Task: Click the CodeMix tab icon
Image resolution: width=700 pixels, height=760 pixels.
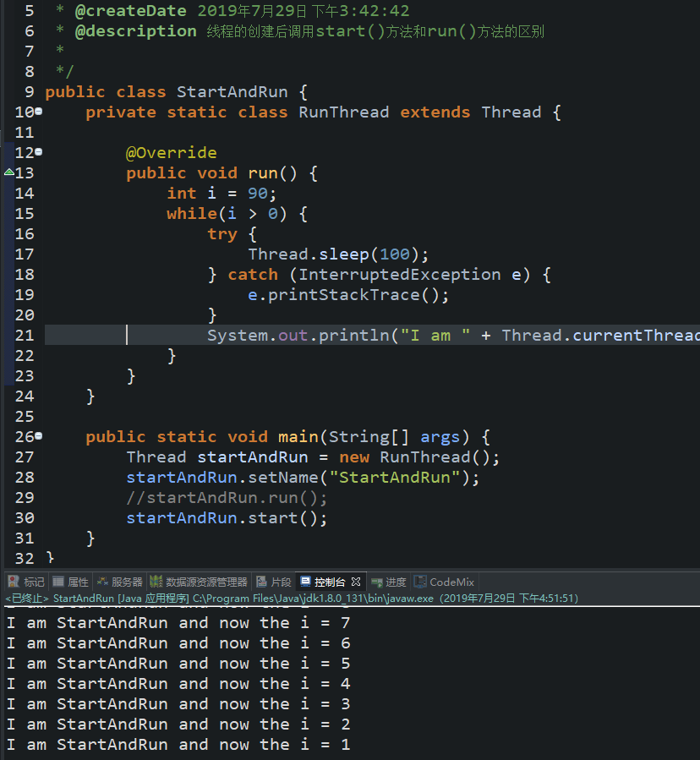Action: [420, 582]
